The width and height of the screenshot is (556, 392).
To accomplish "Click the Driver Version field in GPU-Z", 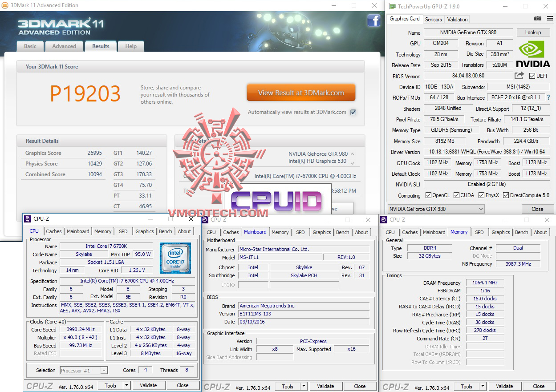I will [x=487, y=152].
